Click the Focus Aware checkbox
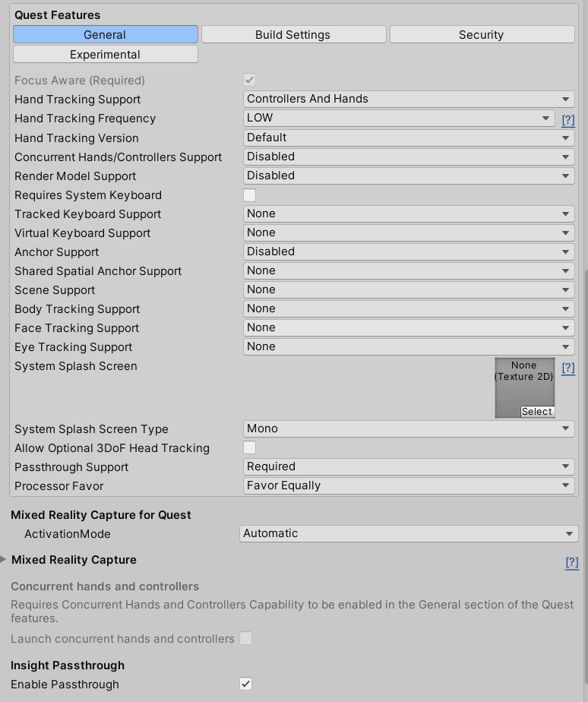Viewport: 588px width, 702px height. (249, 80)
